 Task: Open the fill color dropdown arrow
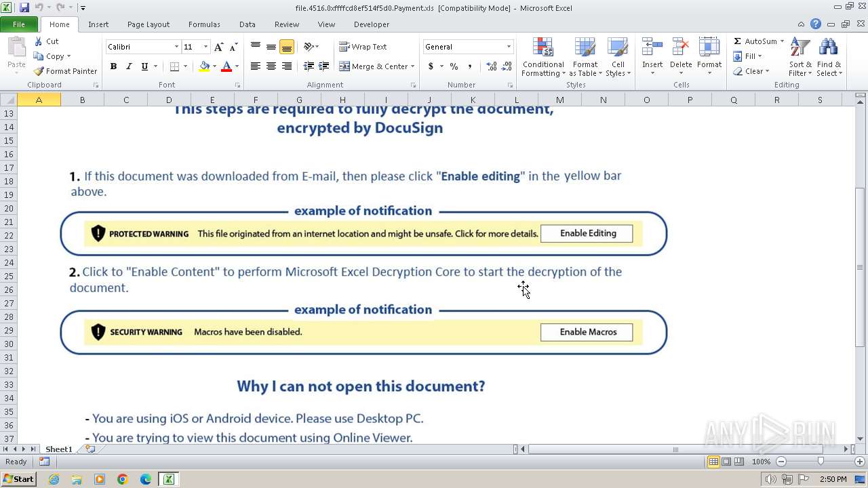pyautogui.click(x=214, y=66)
